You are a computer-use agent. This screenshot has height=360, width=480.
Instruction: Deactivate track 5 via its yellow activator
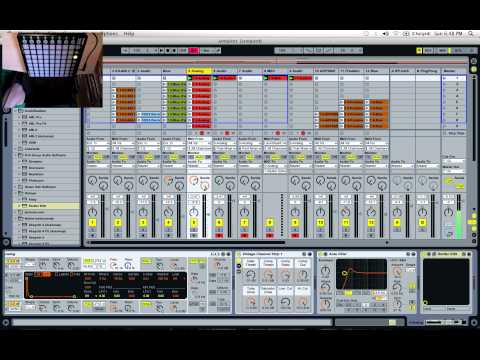tap(194, 222)
